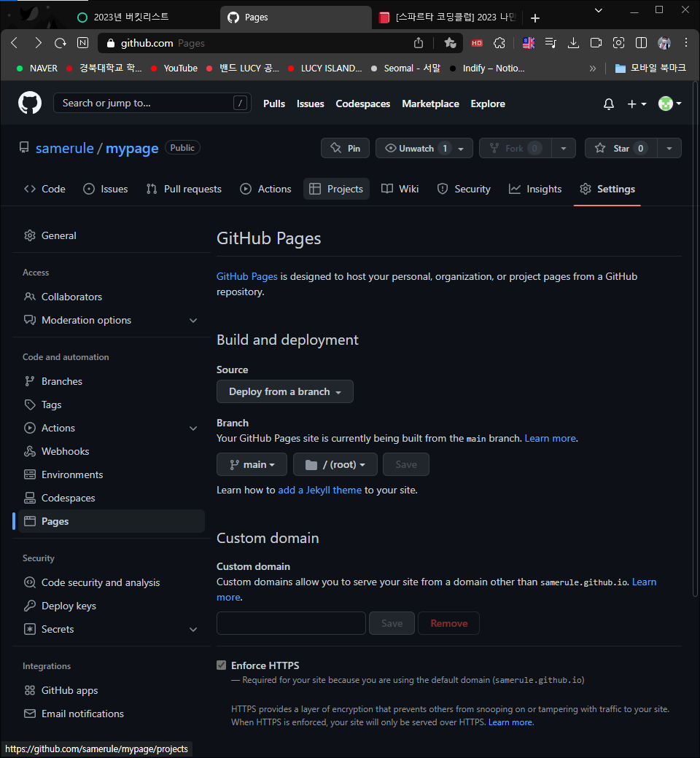The width and height of the screenshot is (700, 758).
Task: Open the Code tab
Action: coord(44,189)
